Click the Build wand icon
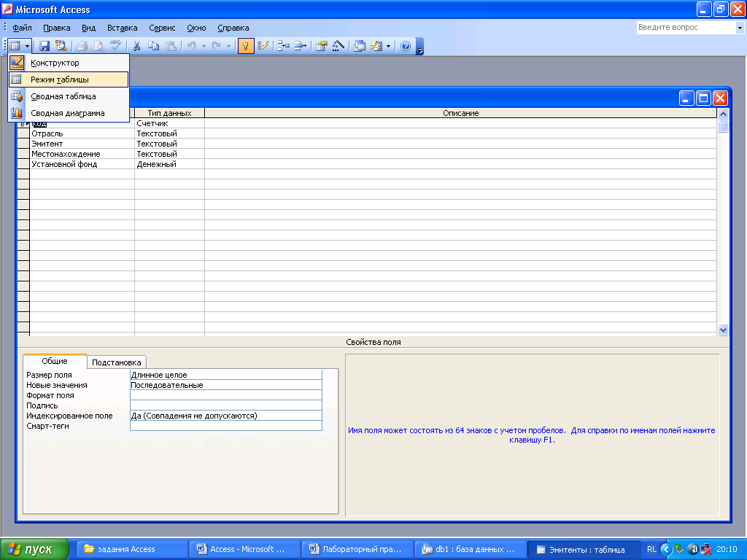Screen dimensions: 747x560 coord(338,46)
